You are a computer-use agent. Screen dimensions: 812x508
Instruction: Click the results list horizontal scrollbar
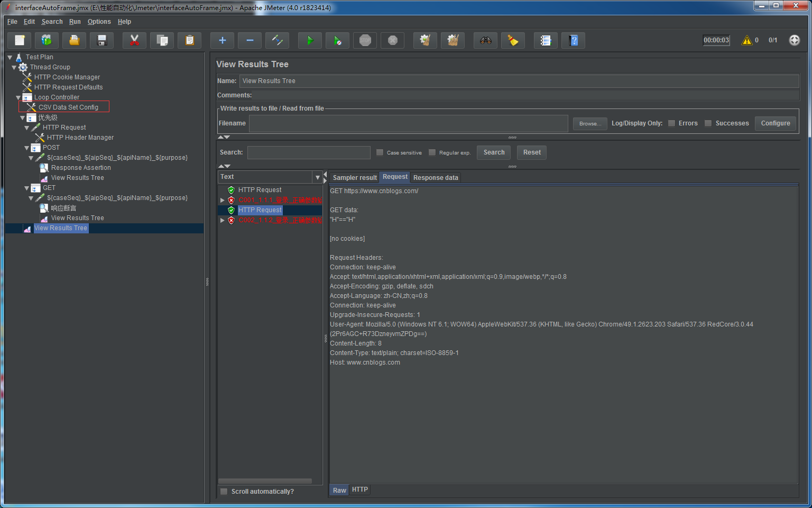coord(265,481)
